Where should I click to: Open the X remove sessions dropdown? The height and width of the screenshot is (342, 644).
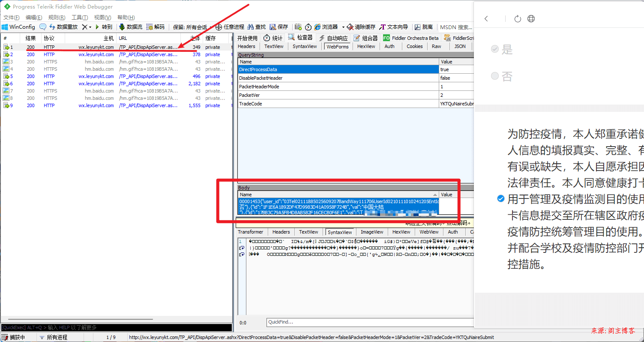tap(87, 27)
